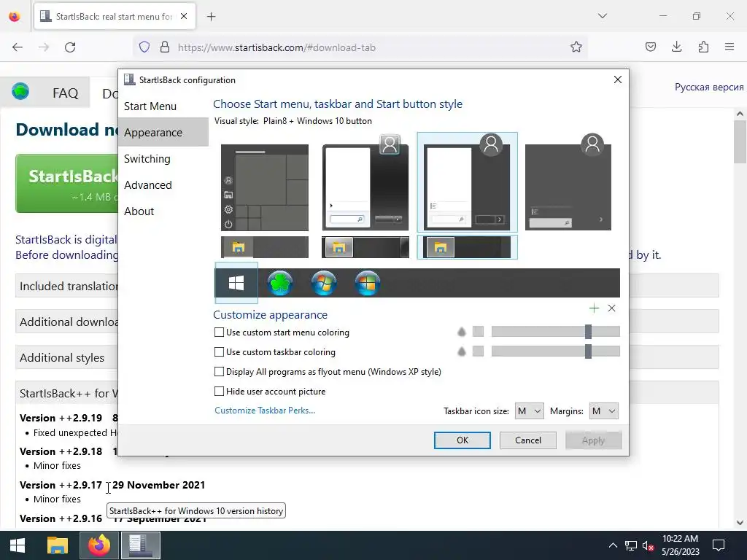Select the green clover start button
747x560 pixels.
tap(280, 283)
